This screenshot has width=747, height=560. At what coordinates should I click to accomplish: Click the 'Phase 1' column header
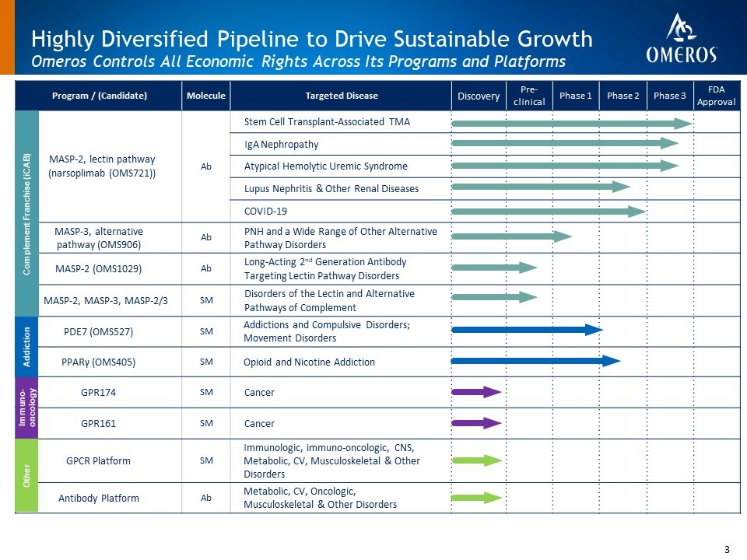576,96
